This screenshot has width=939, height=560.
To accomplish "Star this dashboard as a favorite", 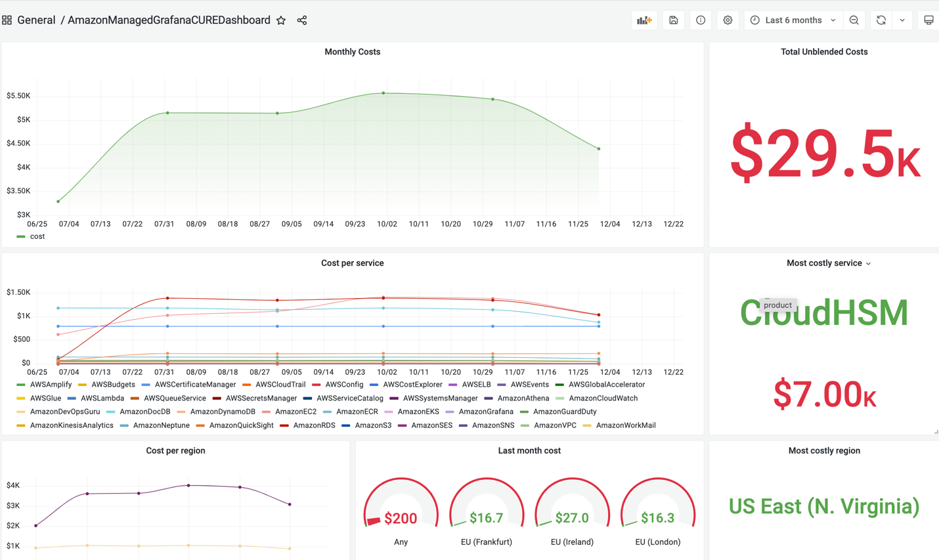I will [281, 20].
